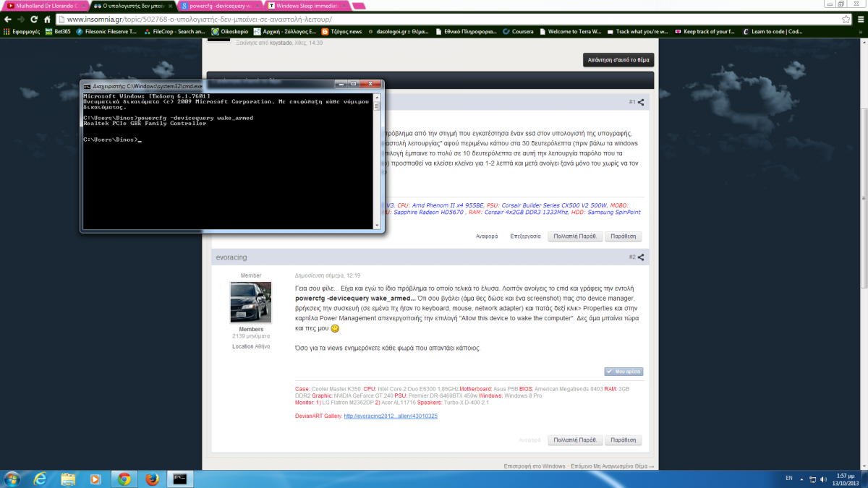Click the Επιστροφή στο Windows link
The image size is (868, 488).
click(535, 466)
